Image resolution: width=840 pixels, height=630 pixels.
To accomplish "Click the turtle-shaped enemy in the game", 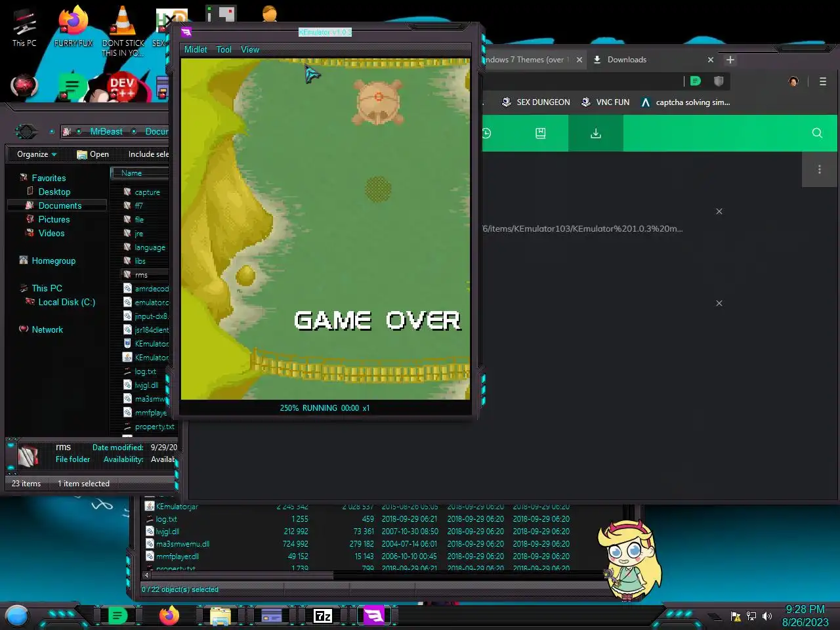I will click(x=378, y=102).
